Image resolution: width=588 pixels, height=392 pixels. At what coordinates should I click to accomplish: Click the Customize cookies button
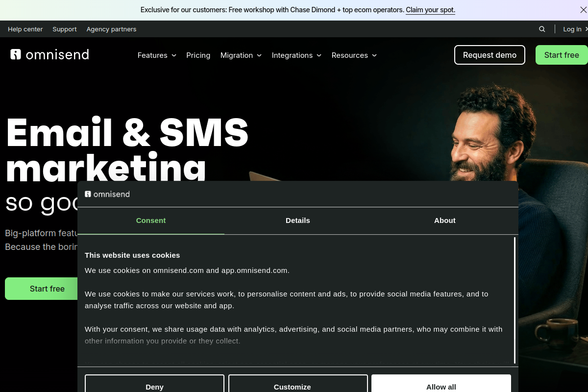click(298, 384)
